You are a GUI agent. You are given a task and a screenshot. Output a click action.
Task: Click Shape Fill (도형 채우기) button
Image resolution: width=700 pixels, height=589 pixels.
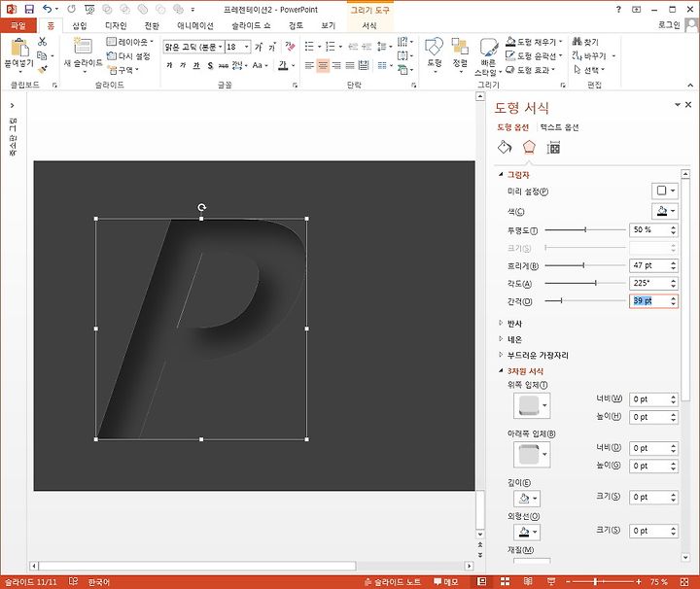[x=534, y=42]
